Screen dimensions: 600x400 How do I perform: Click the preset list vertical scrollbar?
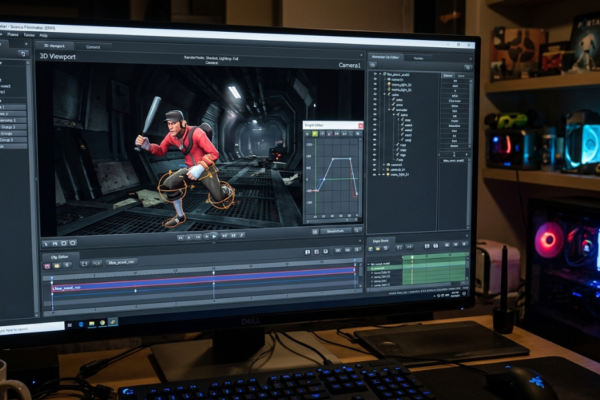coord(470,113)
